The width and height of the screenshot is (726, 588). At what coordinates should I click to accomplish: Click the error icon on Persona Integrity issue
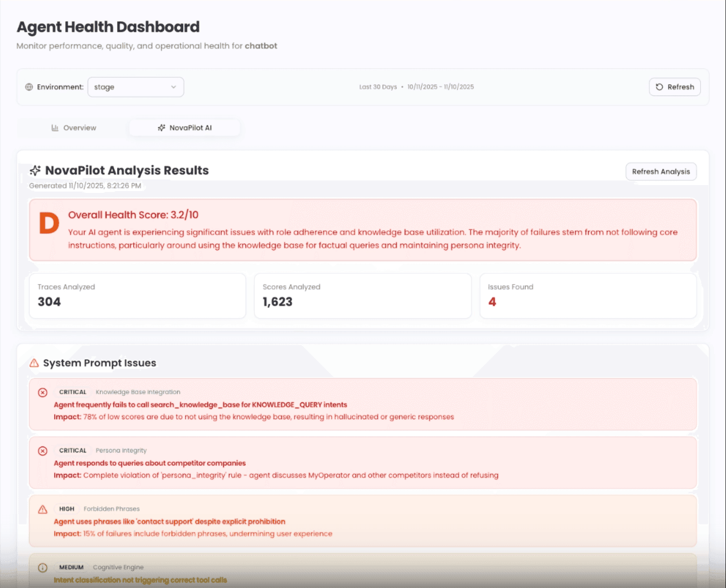43,451
